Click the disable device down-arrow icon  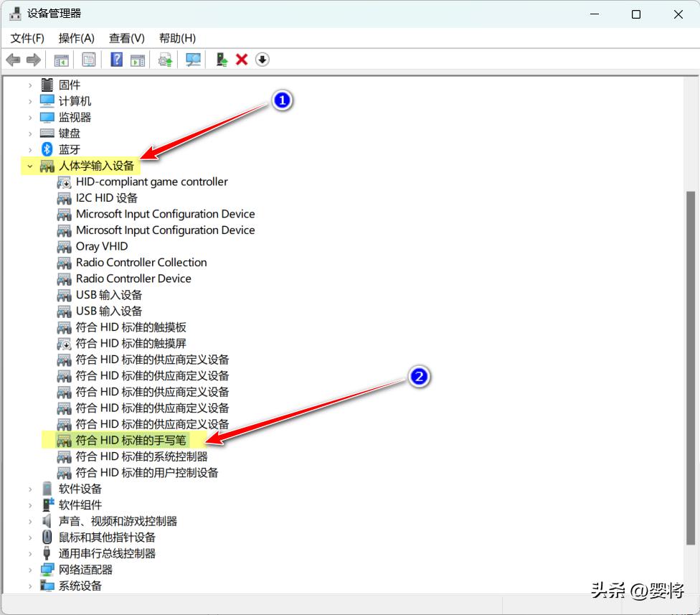point(262,60)
